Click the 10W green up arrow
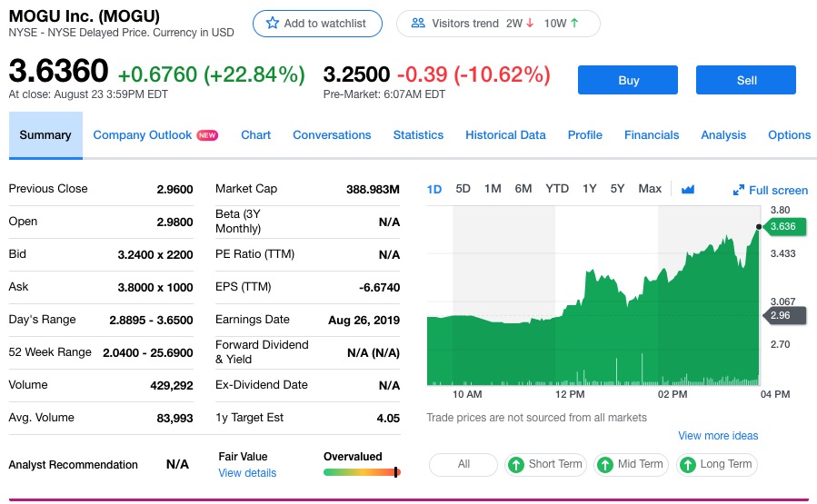Image resolution: width=817 pixels, height=504 pixels. [x=574, y=23]
